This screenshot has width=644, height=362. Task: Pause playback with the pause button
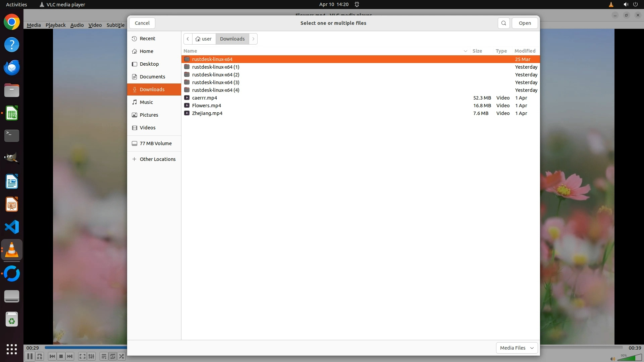pos(30,356)
